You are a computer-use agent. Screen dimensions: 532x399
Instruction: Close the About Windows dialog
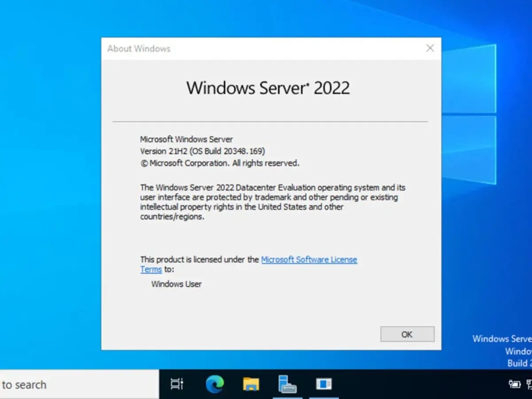click(430, 48)
